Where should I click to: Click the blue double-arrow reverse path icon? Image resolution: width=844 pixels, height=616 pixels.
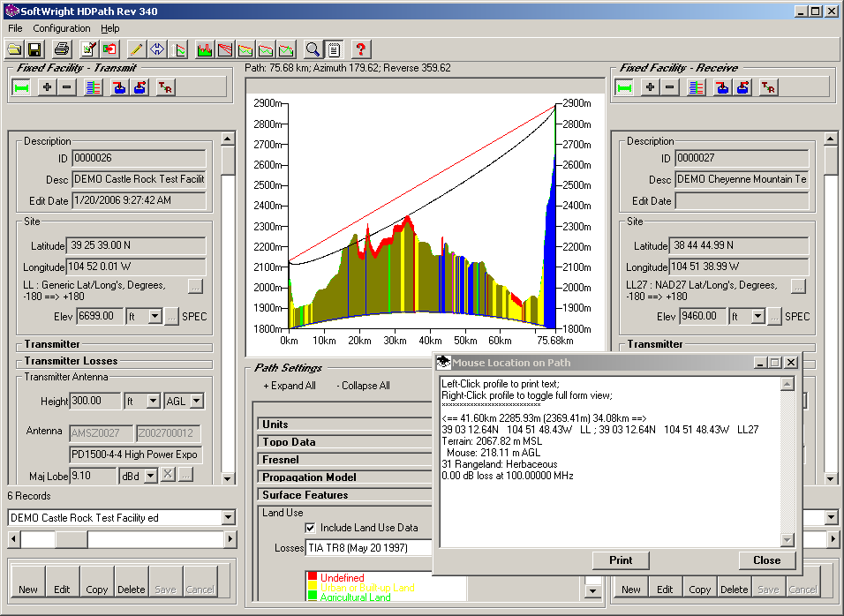click(x=156, y=49)
